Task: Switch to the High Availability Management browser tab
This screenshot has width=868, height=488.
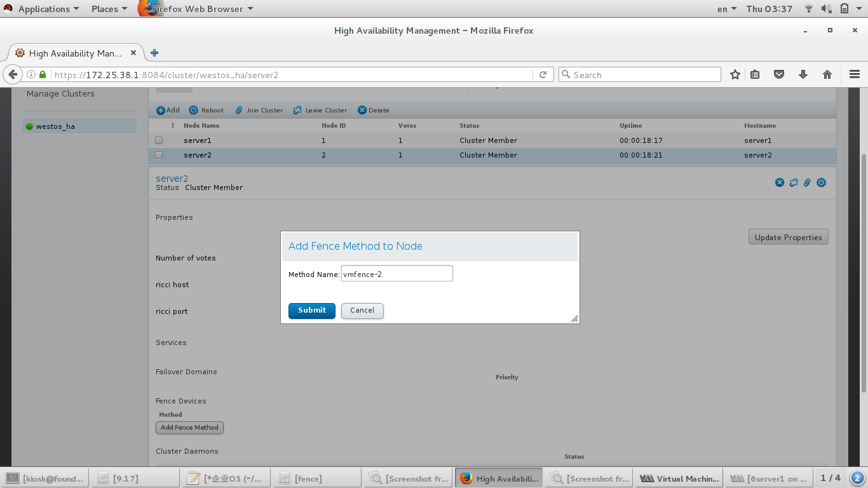Action: [x=76, y=53]
